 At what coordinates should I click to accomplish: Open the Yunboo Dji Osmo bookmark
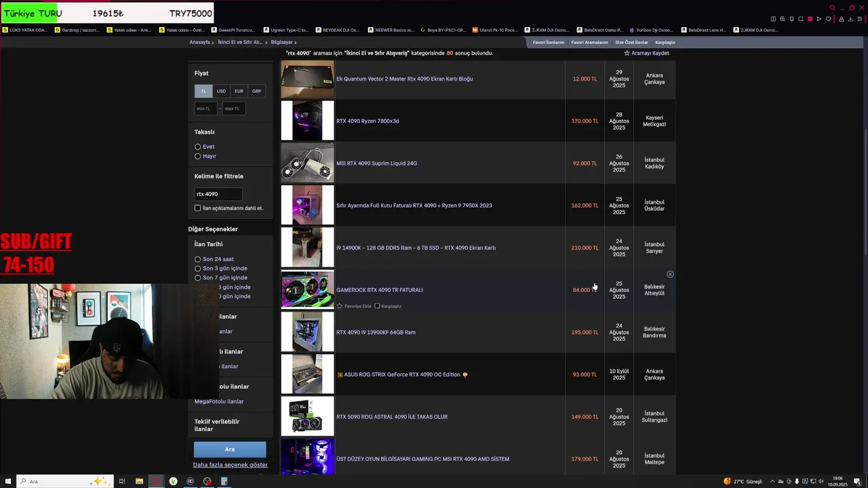click(652, 30)
